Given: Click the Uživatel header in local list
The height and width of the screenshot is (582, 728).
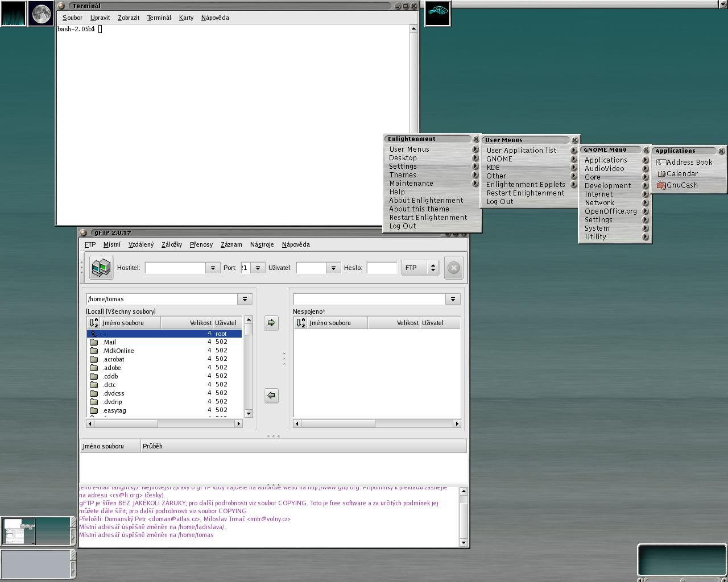Looking at the screenshot, I should point(227,323).
